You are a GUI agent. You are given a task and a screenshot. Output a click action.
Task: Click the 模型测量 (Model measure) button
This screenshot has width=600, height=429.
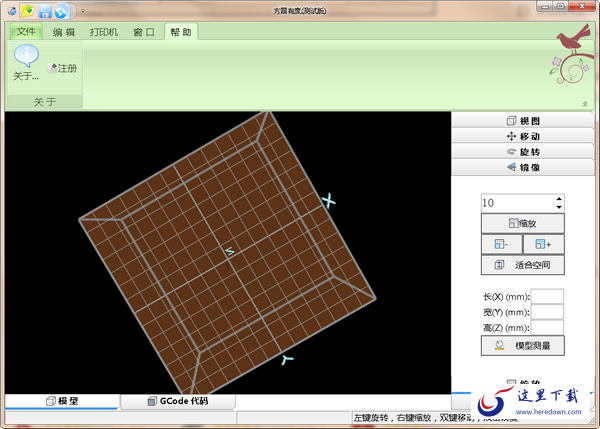523,346
